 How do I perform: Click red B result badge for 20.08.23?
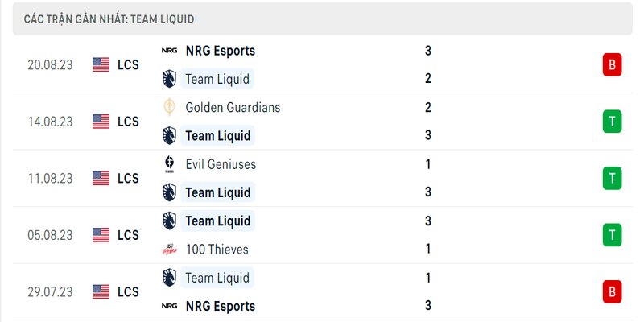612,65
